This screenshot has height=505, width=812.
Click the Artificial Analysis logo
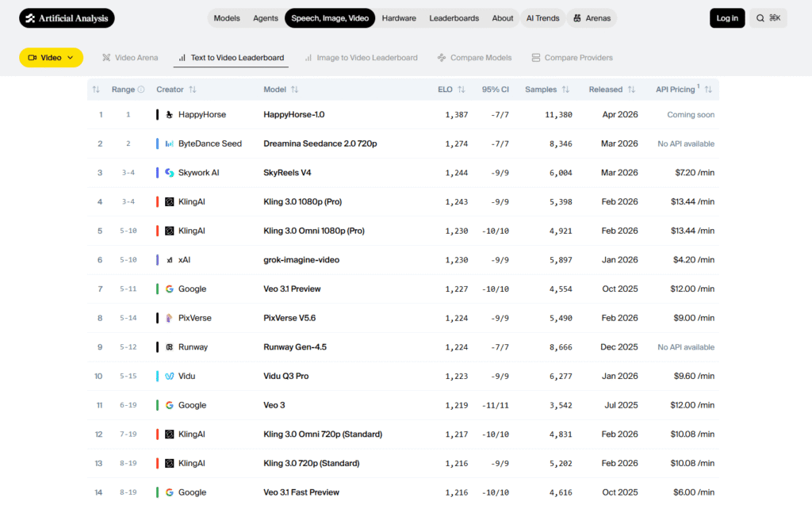pos(67,17)
